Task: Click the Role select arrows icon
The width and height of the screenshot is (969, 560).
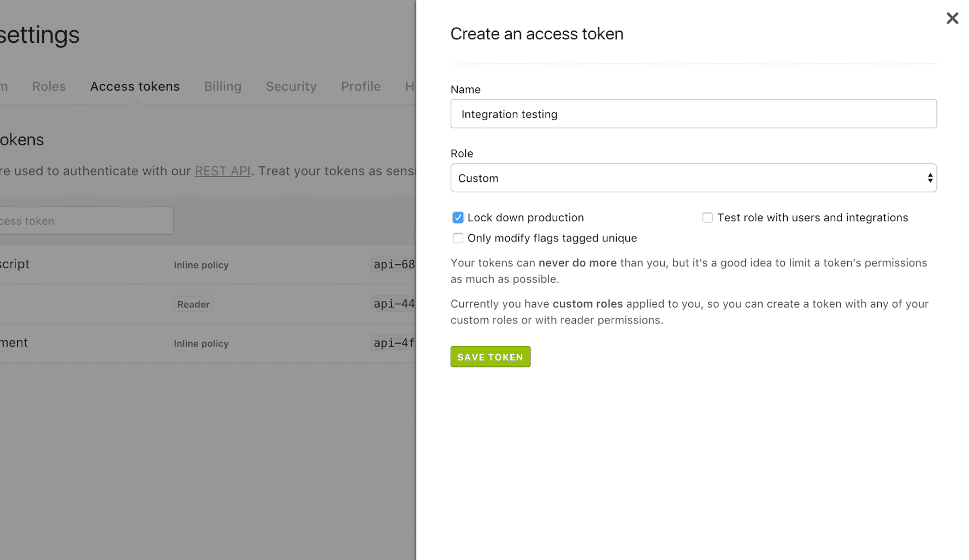Action: tap(930, 178)
